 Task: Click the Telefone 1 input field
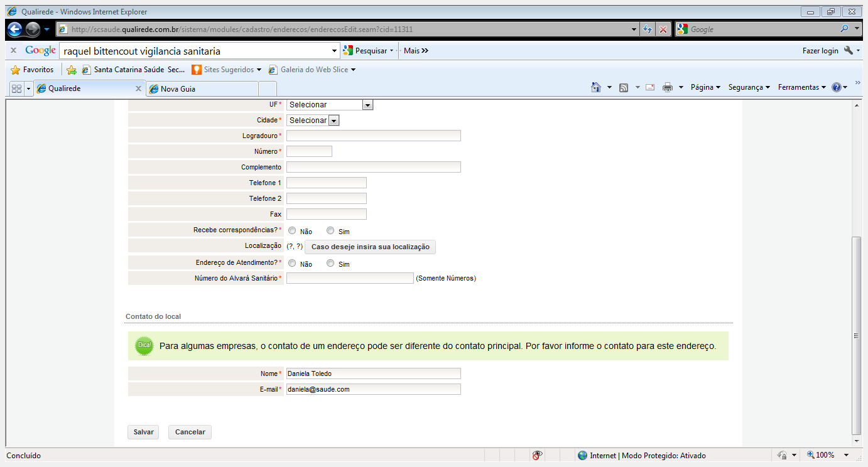327,183
